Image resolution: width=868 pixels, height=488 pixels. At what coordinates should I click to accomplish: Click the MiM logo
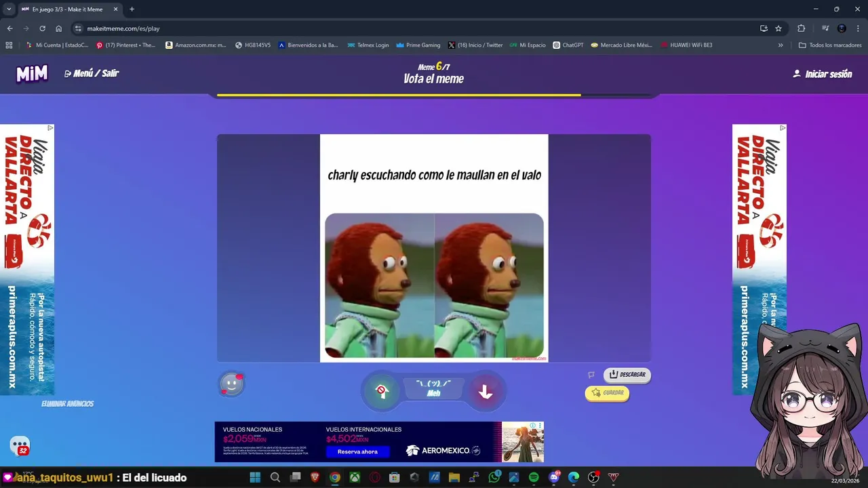pyautogui.click(x=32, y=73)
